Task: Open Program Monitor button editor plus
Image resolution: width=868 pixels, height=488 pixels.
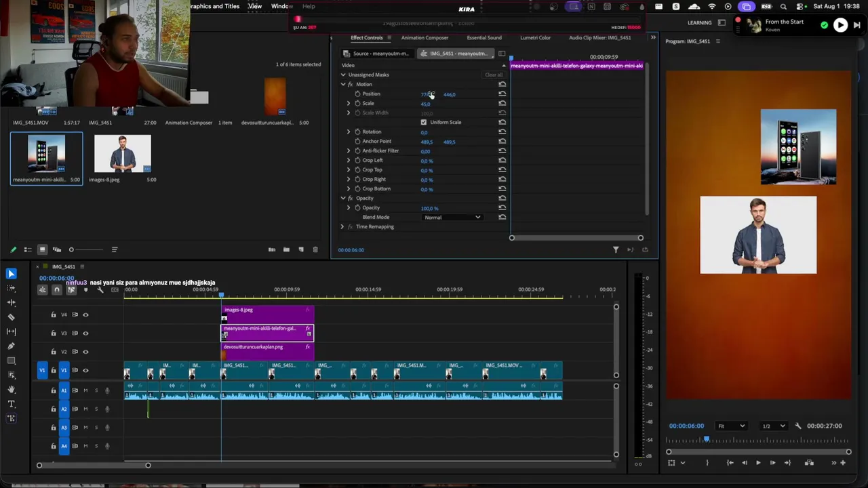Action: 843,463
